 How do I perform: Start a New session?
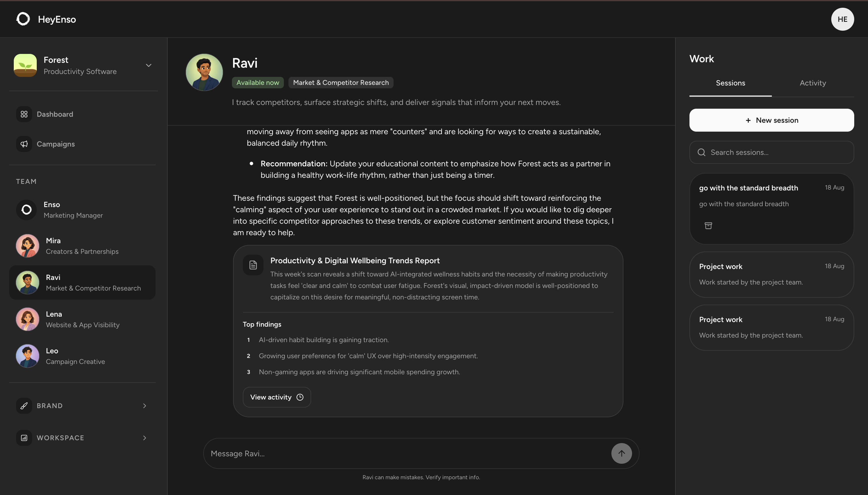[x=771, y=120]
